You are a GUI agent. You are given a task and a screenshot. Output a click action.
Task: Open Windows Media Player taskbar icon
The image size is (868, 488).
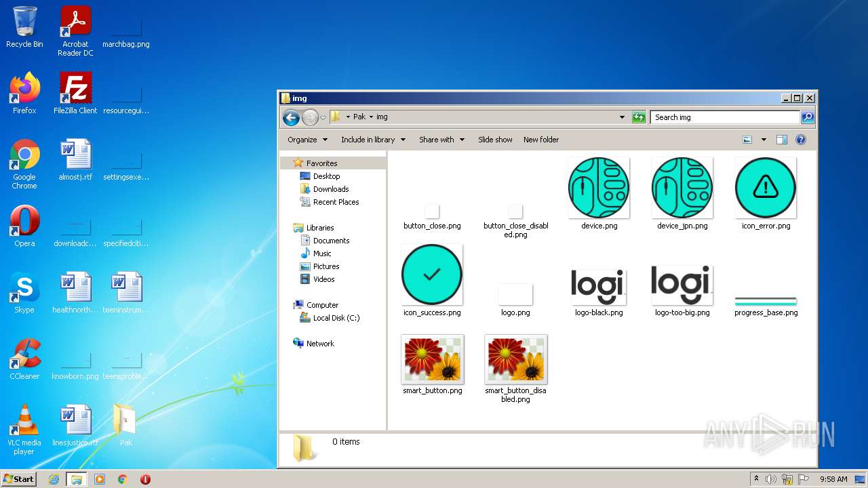(100, 479)
